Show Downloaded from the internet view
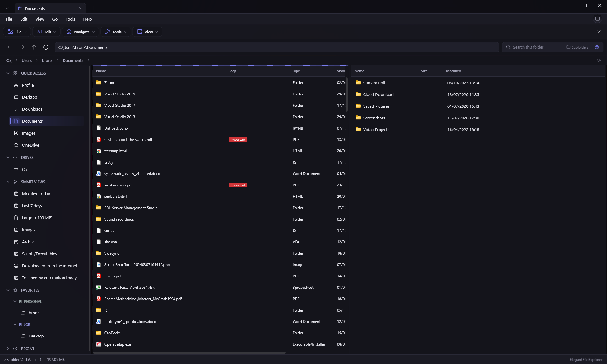607x364 pixels. [47, 266]
